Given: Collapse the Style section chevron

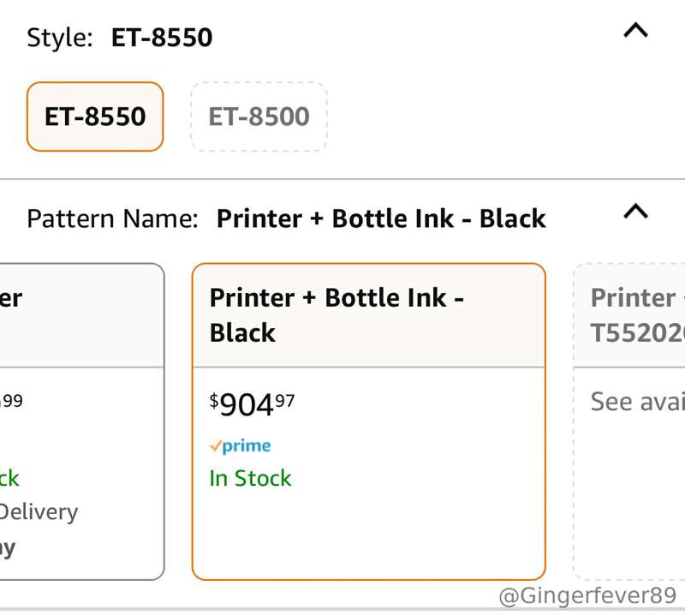Looking at the screenshot, I should (x=635, y=31).
